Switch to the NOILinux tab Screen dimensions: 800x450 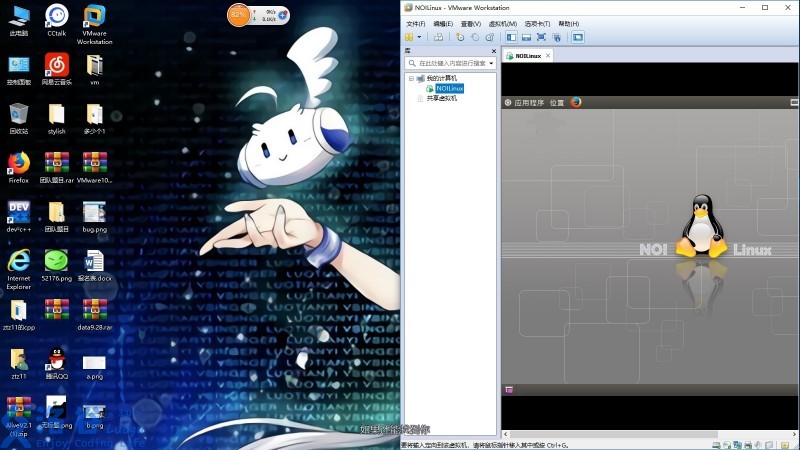[x=528, y=56]
